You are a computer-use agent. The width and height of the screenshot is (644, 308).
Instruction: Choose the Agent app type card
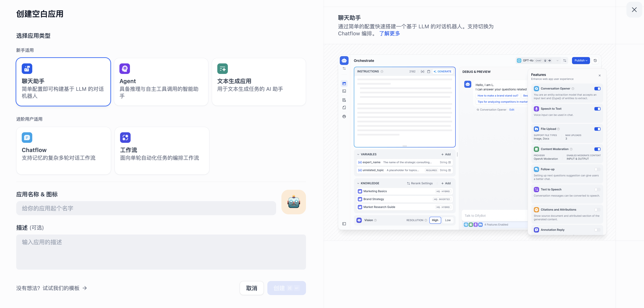pyautogui.click(x=161, y=82)
